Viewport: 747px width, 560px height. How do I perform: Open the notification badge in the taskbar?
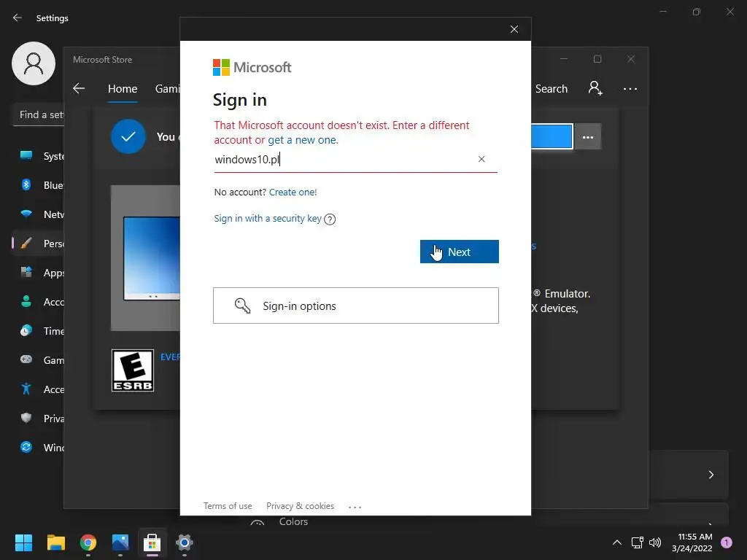[727, 542]
